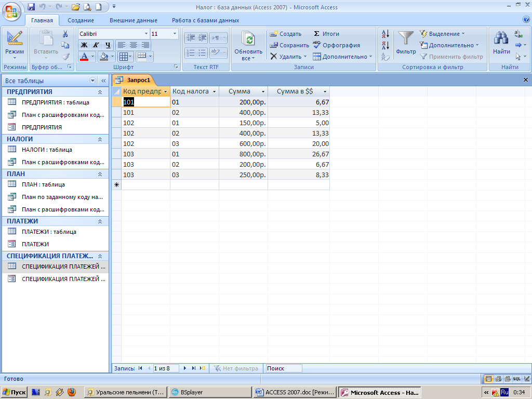532x399 pixels.
Task: Open Дополнительно in Записи group
Action: click(x=342, y=57)
